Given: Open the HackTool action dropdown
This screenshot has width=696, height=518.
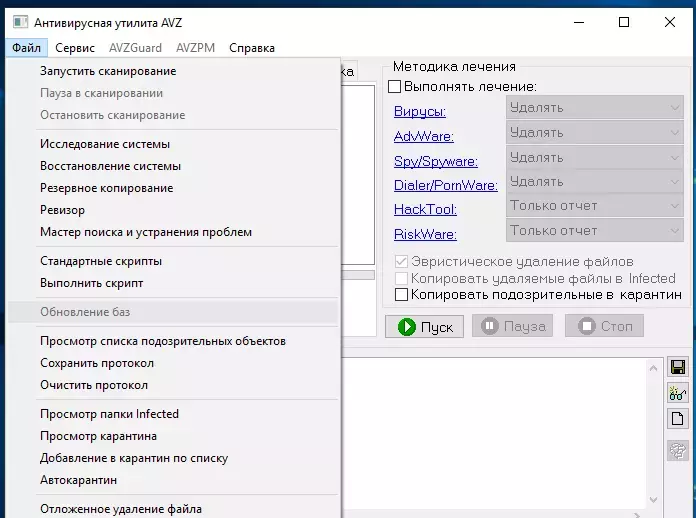Looking at the screenshot, I should pyautogui.click(x=594, y=205).
